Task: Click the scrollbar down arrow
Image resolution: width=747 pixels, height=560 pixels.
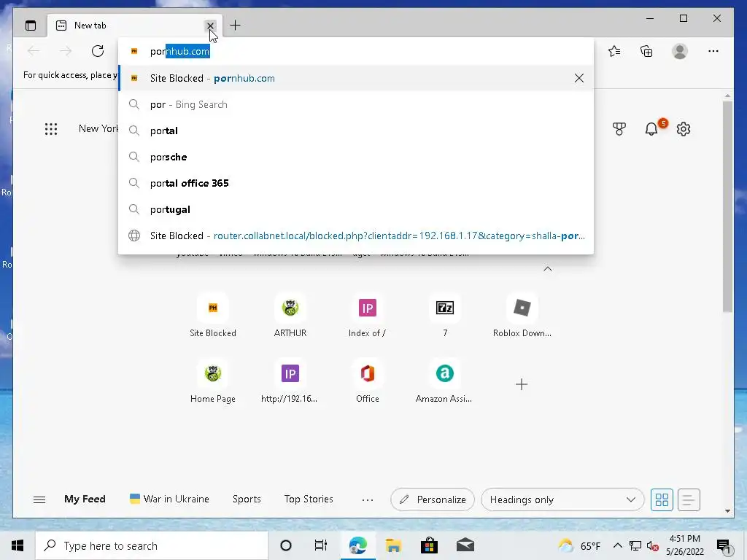Action: tap(727, 511)
